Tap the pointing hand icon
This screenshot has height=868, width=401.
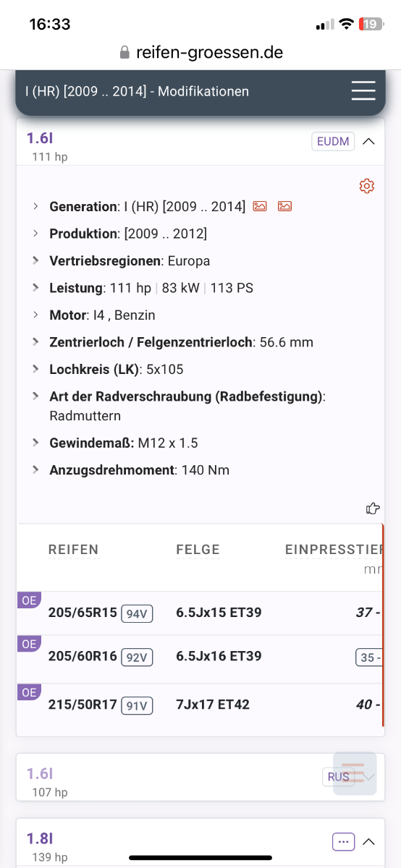coord(373,509)
